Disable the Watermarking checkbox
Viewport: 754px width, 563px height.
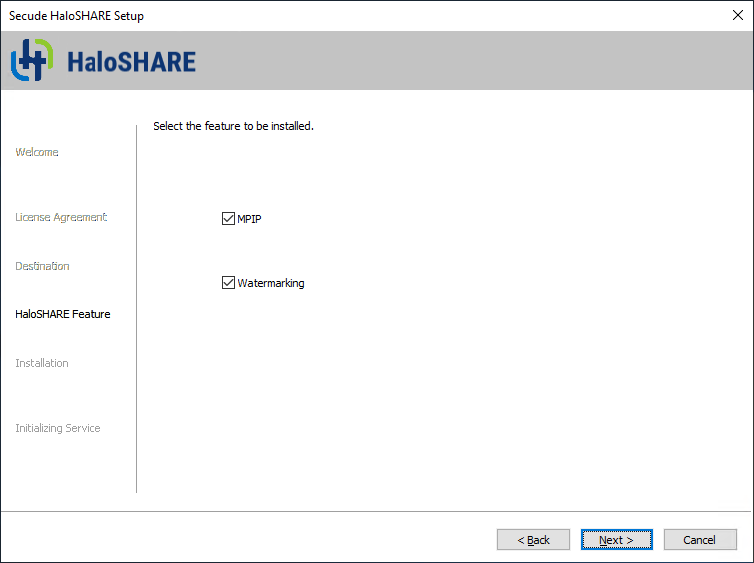tap(228, 283)
